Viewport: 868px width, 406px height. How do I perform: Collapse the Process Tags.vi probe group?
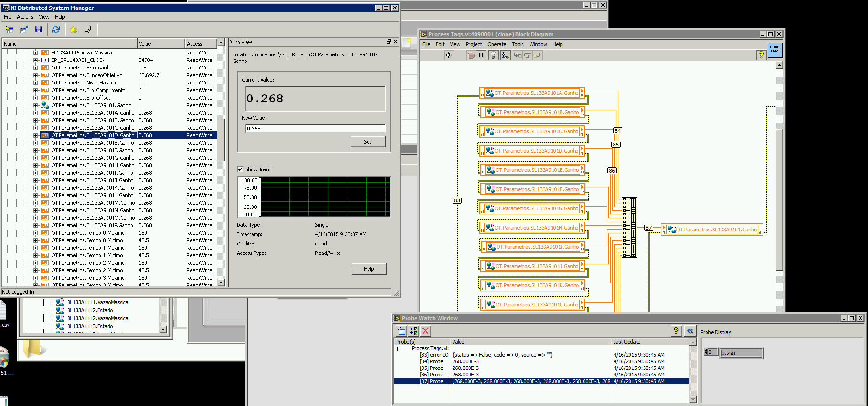(x=399, y=349)
